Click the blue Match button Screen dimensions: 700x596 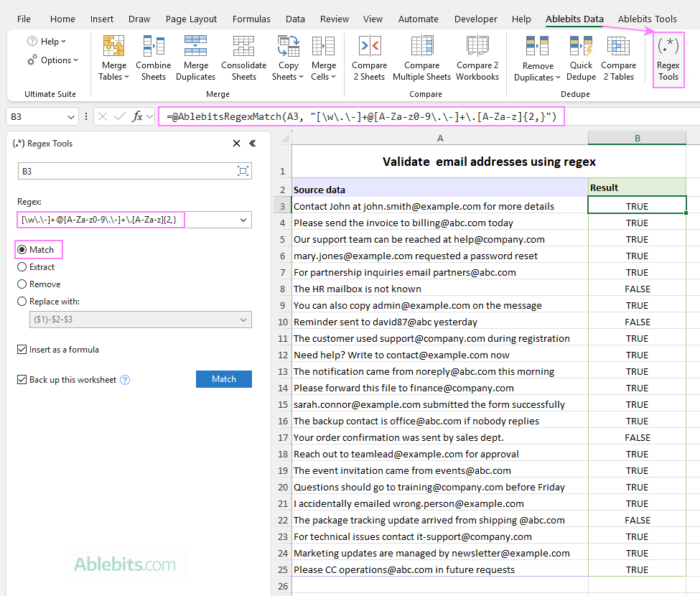pos(224,379)
